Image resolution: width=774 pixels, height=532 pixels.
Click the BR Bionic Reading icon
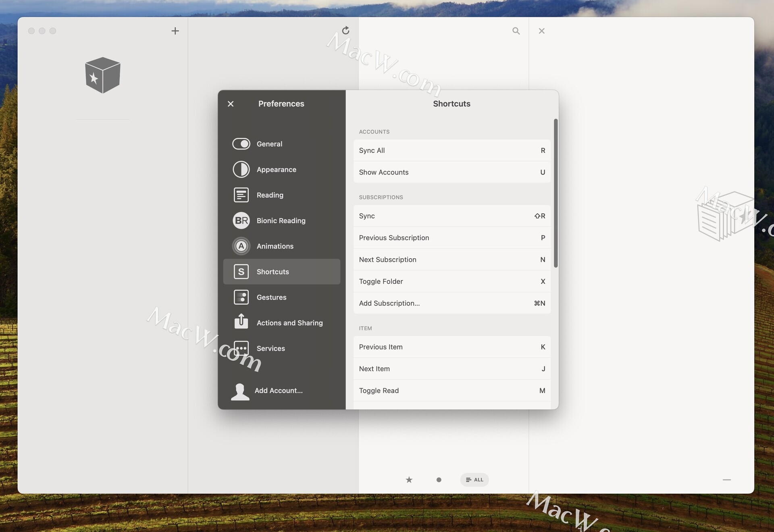click(x=241, y=220)
